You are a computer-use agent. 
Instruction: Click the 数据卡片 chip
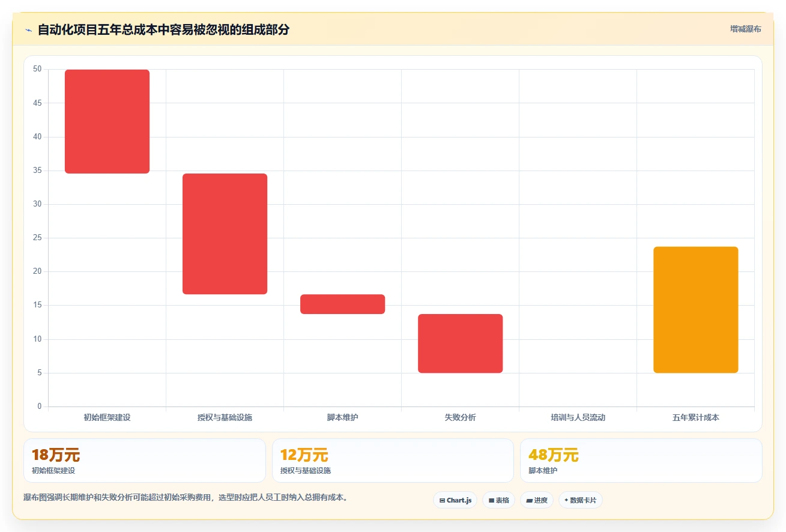click(580, 500)
